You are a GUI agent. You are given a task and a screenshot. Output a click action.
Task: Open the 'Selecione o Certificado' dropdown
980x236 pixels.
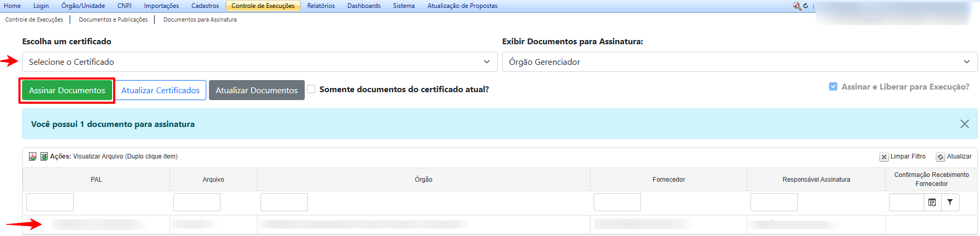[x=259, y=62]
